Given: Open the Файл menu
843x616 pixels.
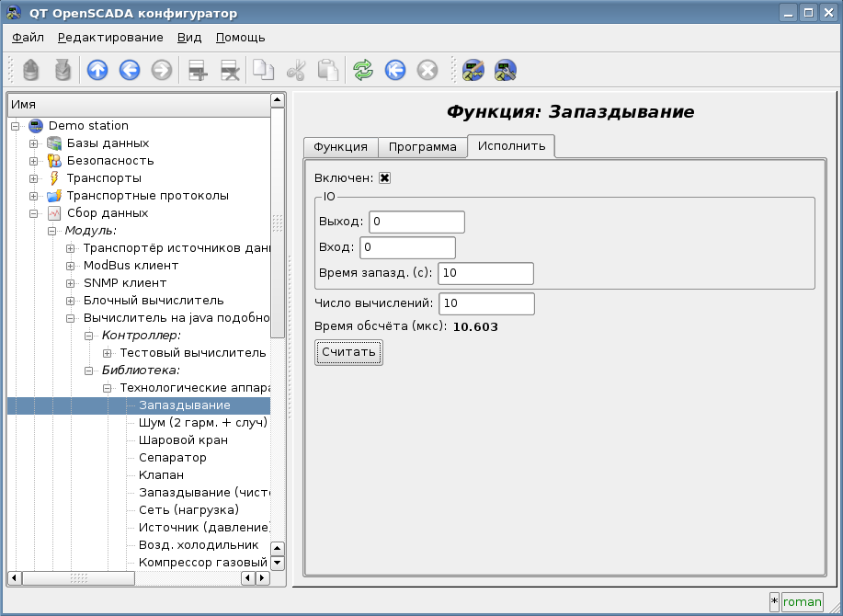Looking at the screenshot, I should pyautogui.click(x=28, y=38).
